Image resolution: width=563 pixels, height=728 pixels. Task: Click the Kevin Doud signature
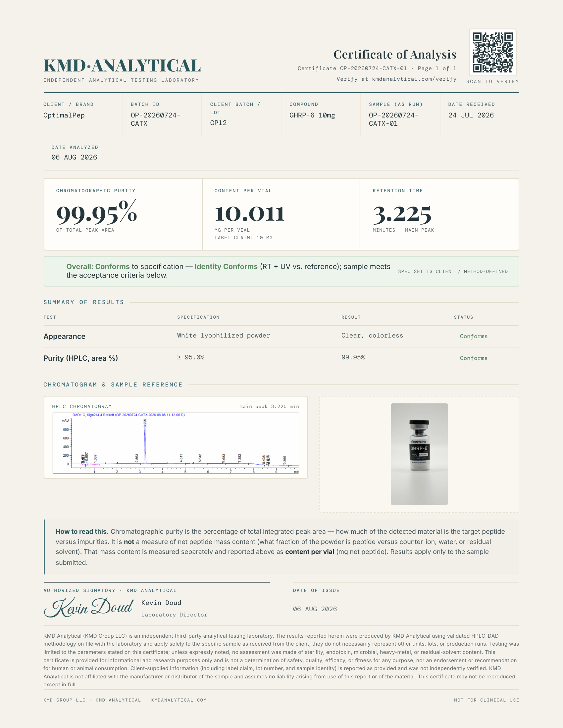coord(89,608)
